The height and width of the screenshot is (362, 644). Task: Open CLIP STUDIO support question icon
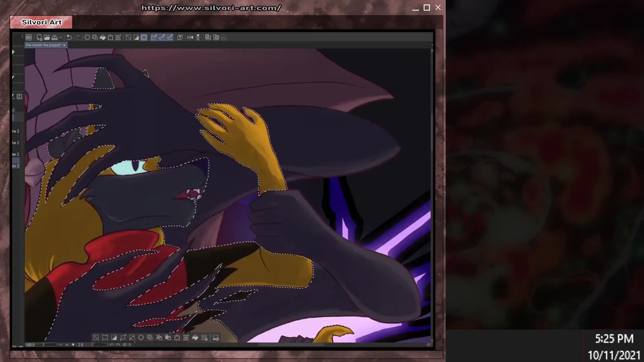[x=180, y=37]
